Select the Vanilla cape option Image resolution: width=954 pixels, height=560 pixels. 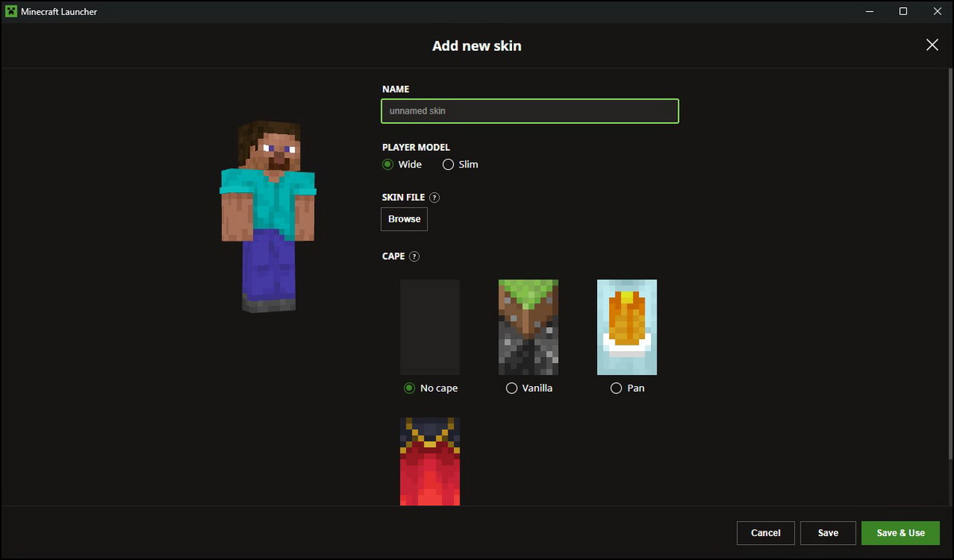511,388
